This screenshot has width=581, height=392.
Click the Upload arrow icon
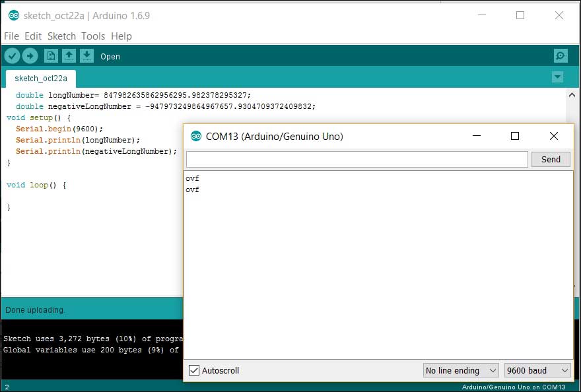tap(30, 56)
